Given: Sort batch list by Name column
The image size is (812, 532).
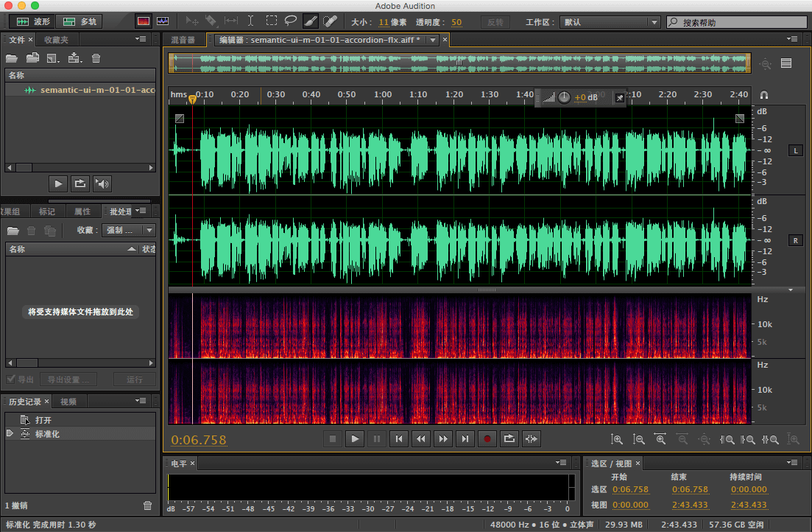Looking at the screenshot, I should 72,249.
